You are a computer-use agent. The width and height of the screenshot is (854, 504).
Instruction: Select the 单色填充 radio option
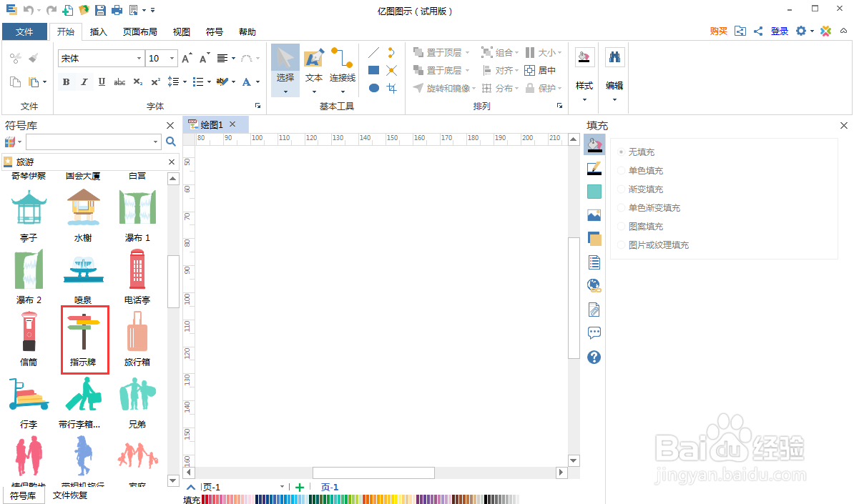621,170
